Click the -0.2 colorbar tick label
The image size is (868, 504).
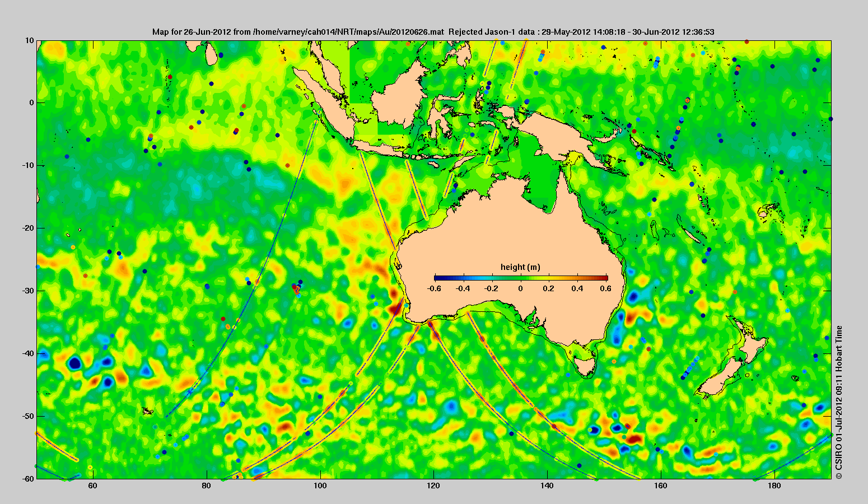491,288
